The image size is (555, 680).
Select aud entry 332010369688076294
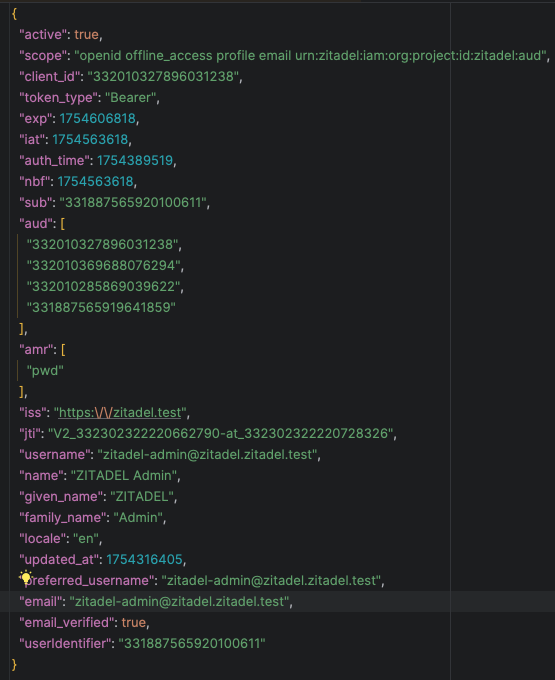104,265
